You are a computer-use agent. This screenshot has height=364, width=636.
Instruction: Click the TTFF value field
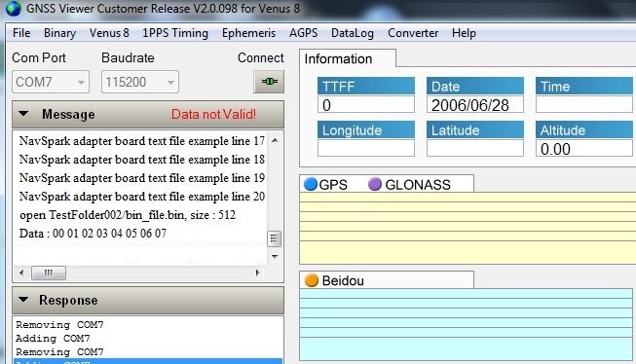coord(366,104)
